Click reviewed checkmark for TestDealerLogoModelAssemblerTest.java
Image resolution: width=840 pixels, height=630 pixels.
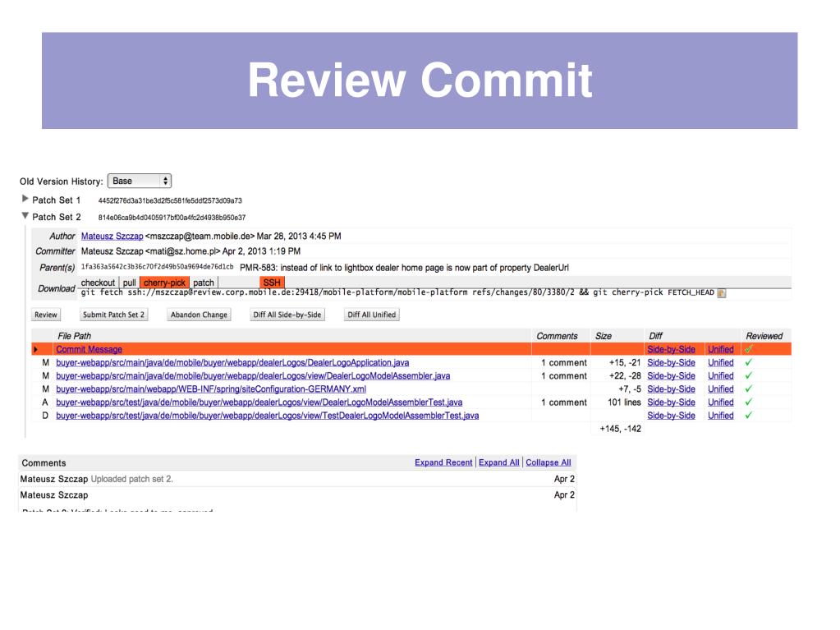click(x=748, y=415)
